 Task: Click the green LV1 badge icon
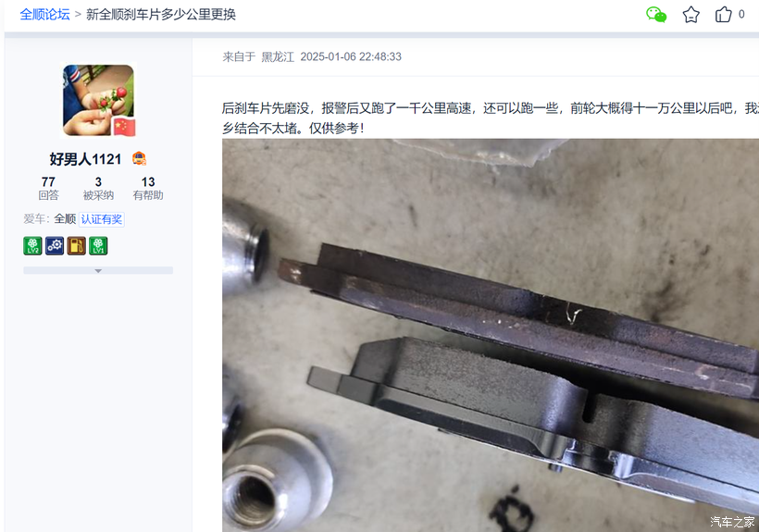(x=98, y=246)
